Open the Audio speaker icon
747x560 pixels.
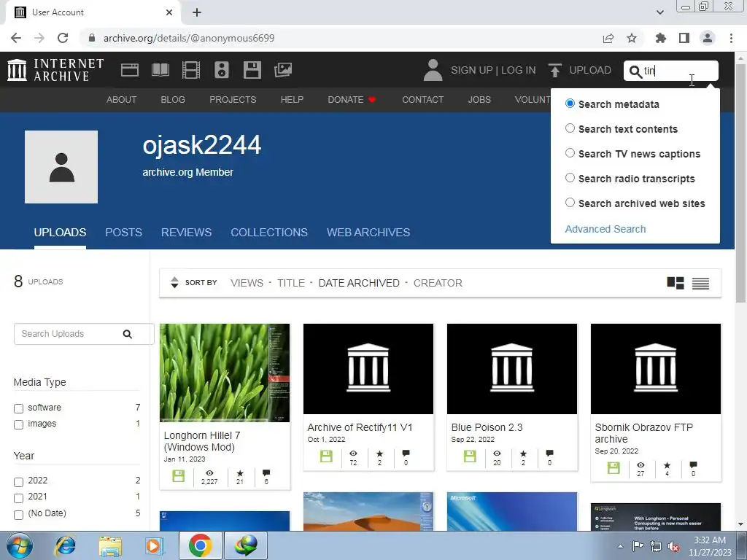tap(222, 70)
